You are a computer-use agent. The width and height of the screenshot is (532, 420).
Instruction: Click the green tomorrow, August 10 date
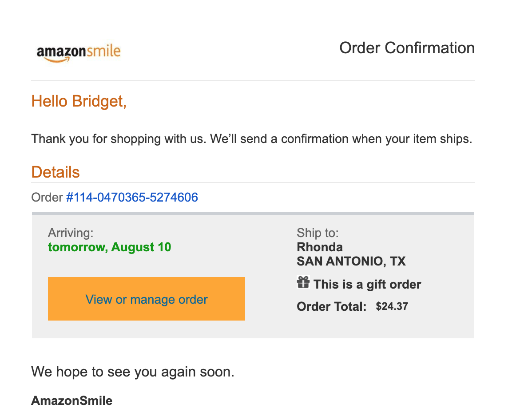click(x=109, y=247)
